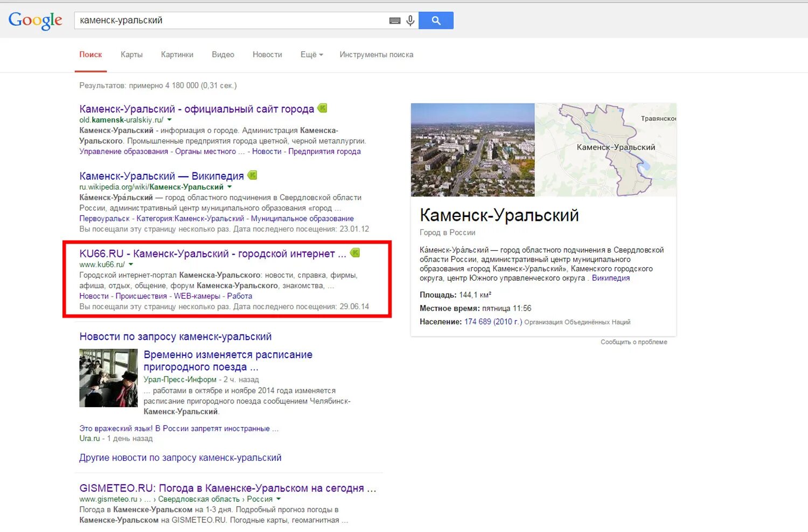This screenshot has width=808, height=532.
Task: Open Муниципальное образование sitelink
Action: [x=302, y=218]
